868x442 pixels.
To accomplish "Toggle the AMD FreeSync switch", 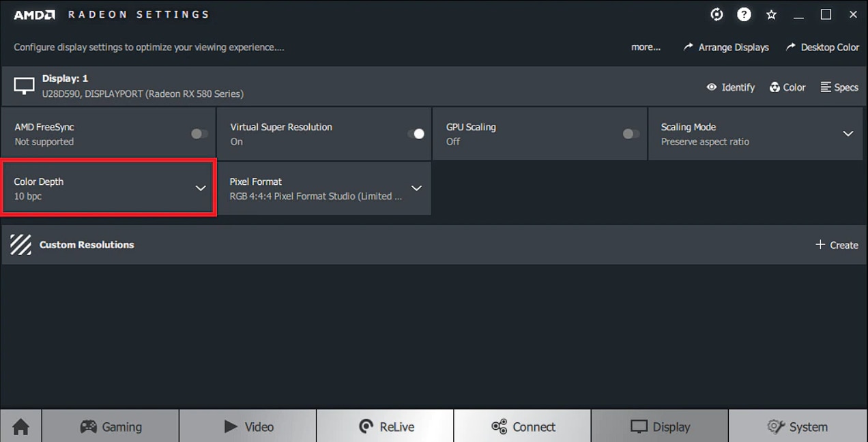I will point(199,134).
